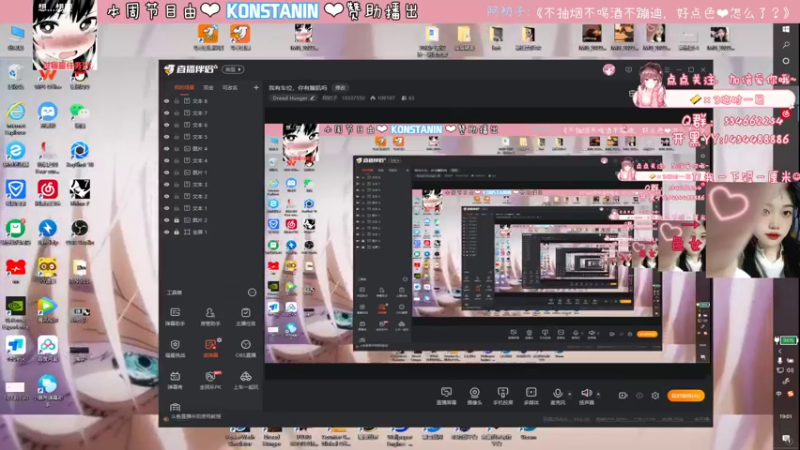
Task: Open the app menu icon in the title bar
Action: coord(667,69)
